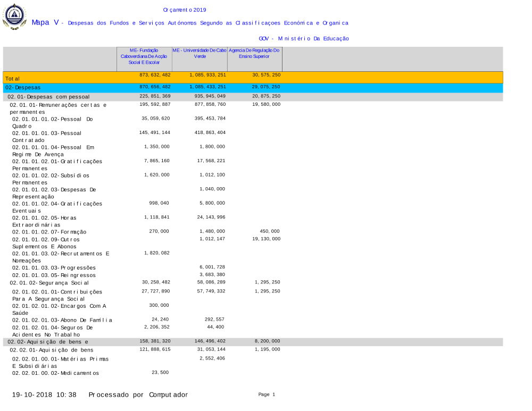Click the '19-10-2018 10:38' timestamp in footer
This screenshot has height=411, width=532.
pos(44,395)
